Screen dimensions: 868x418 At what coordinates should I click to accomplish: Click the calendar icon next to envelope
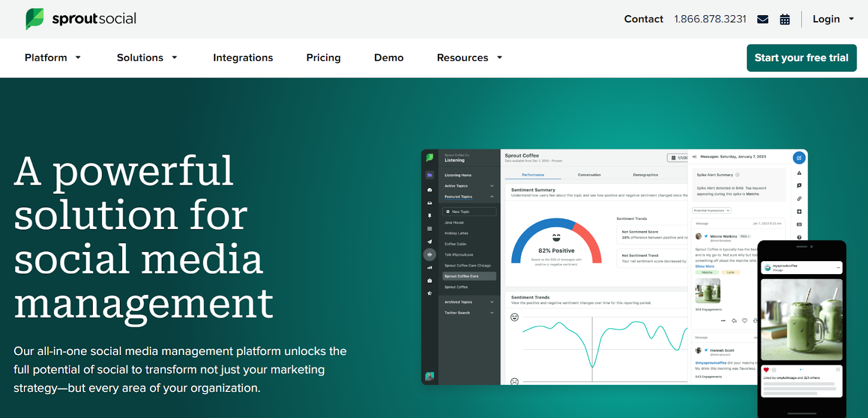point(785,20)
